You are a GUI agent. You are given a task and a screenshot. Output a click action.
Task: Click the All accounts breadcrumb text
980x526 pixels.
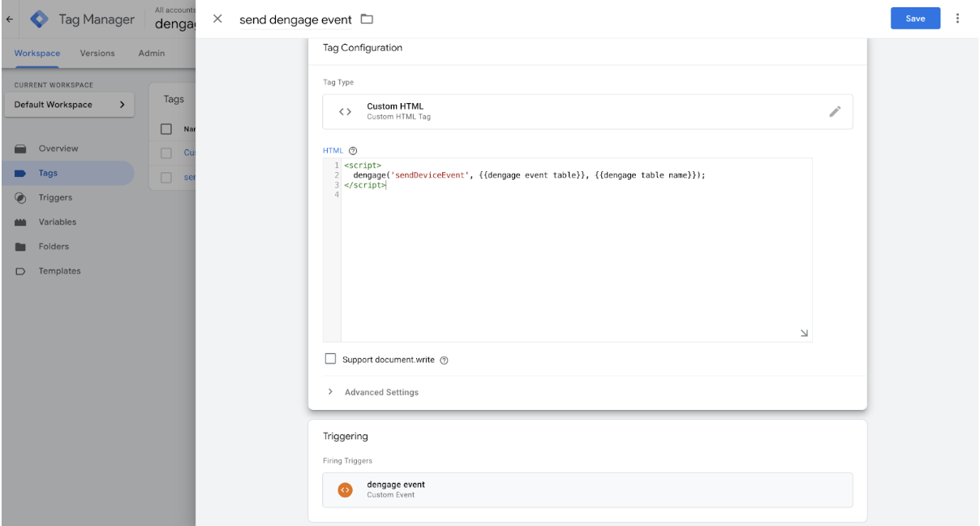(x=175, y=10)
